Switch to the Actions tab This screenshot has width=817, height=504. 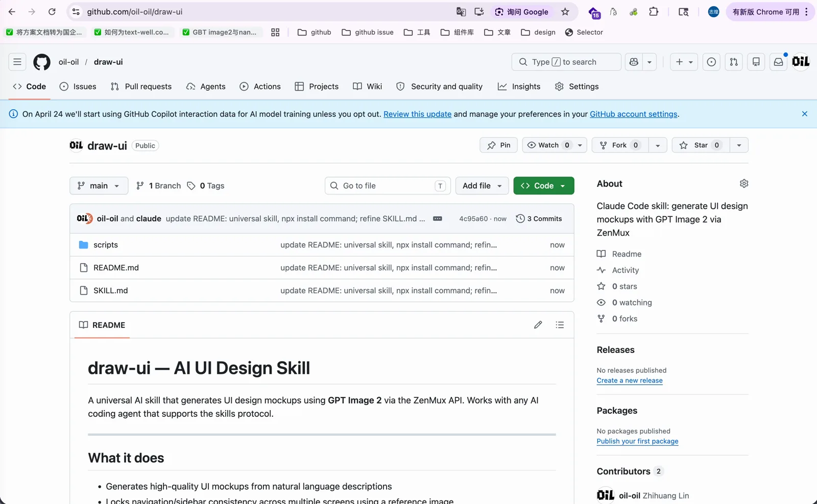tap(260, 87)
